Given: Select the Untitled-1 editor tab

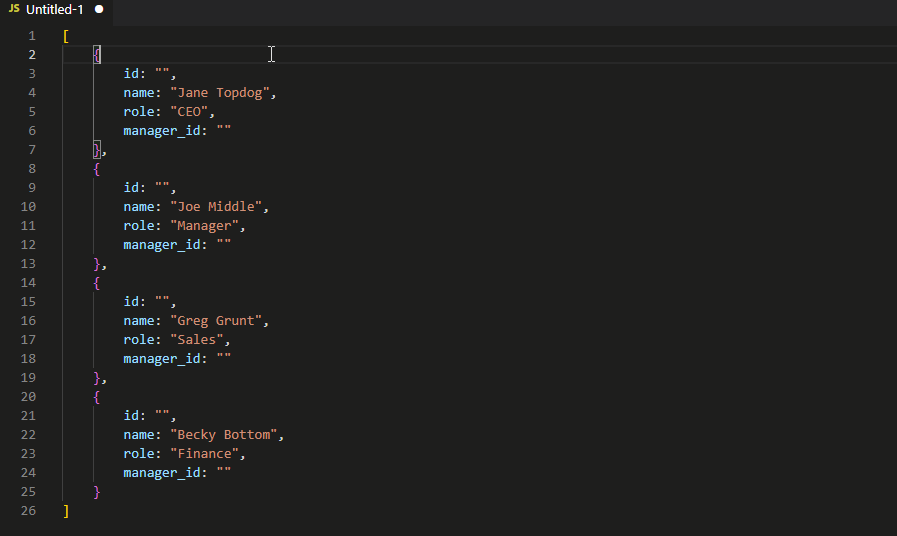Looking at the screenshot, I should pos(55,9).
